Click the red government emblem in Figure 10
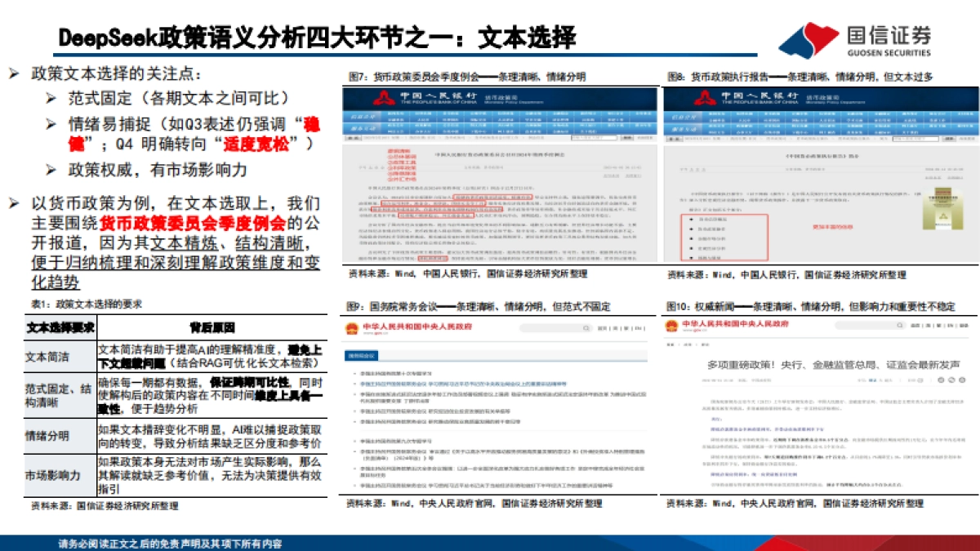 click(673, 326)
